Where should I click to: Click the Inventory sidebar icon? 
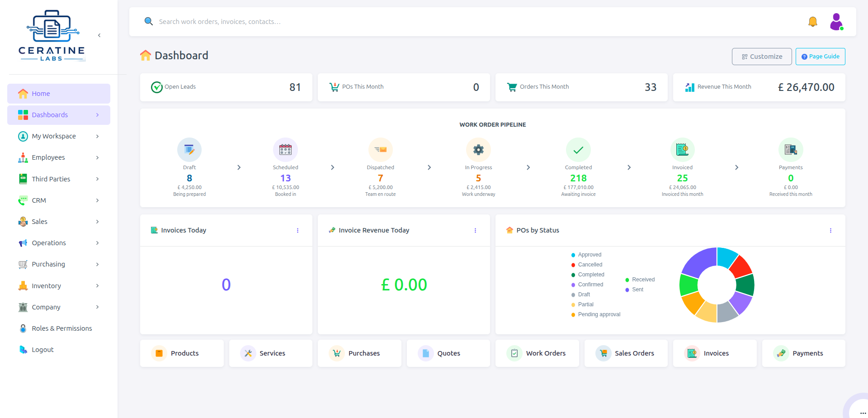click(23, 286)
